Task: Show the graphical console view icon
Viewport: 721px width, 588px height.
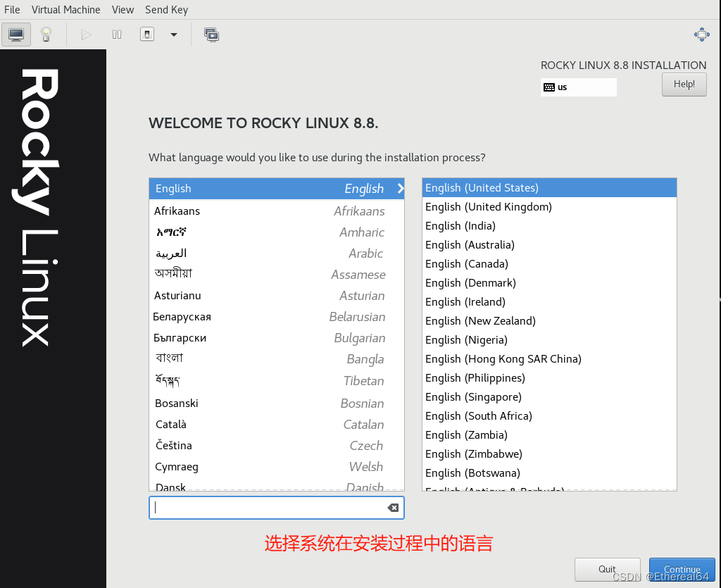Action: pos(16,35)
